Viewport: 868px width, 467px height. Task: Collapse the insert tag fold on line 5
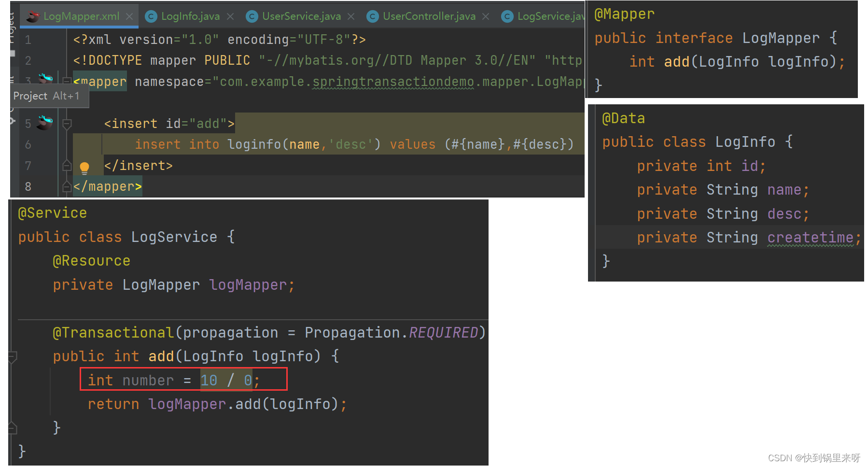tap(67, 124)
